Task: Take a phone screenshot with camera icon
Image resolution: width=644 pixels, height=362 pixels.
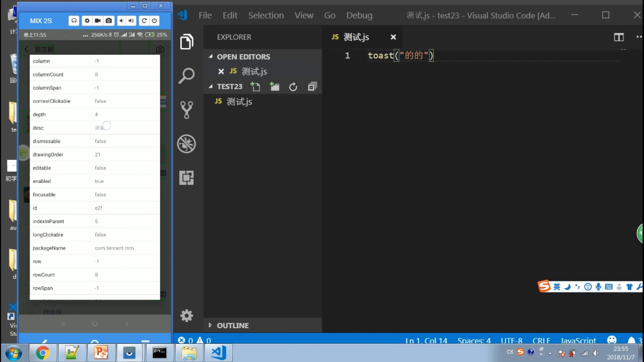Action: tap(109, 21)
